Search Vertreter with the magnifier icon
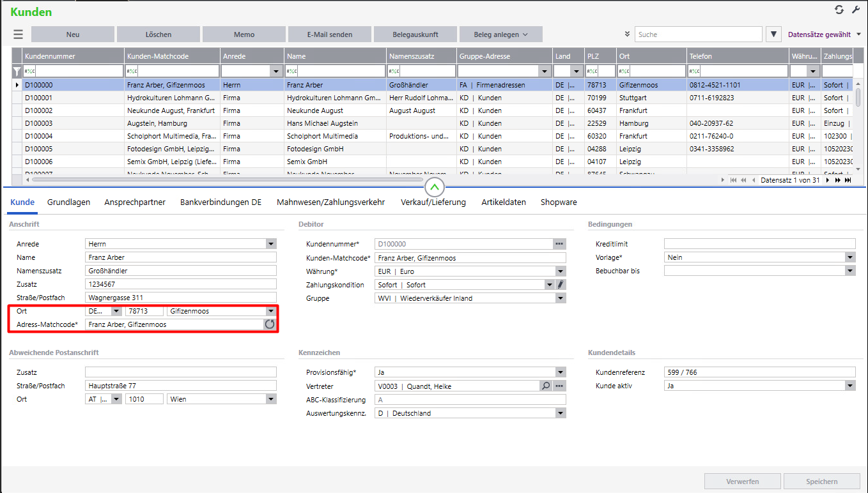Viewport: 868px width, 493px height. 546,386
